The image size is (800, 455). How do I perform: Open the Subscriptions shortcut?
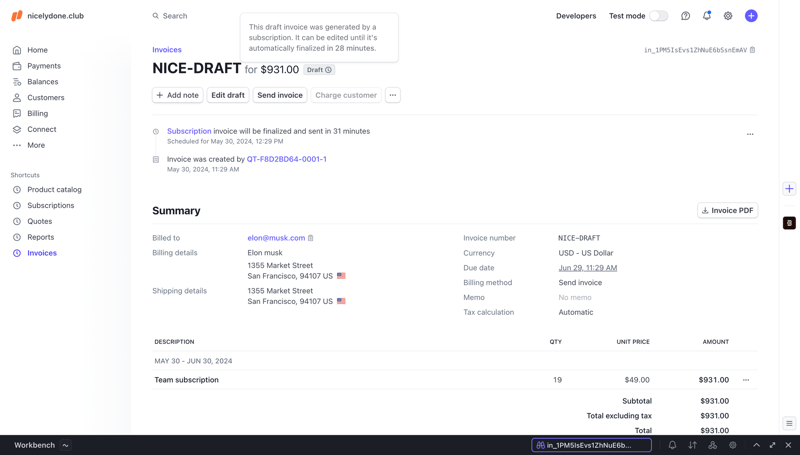[x=51, y=205]
